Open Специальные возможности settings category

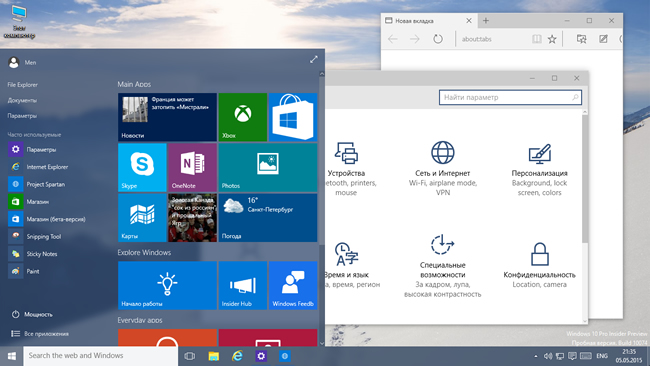point(443,266)
